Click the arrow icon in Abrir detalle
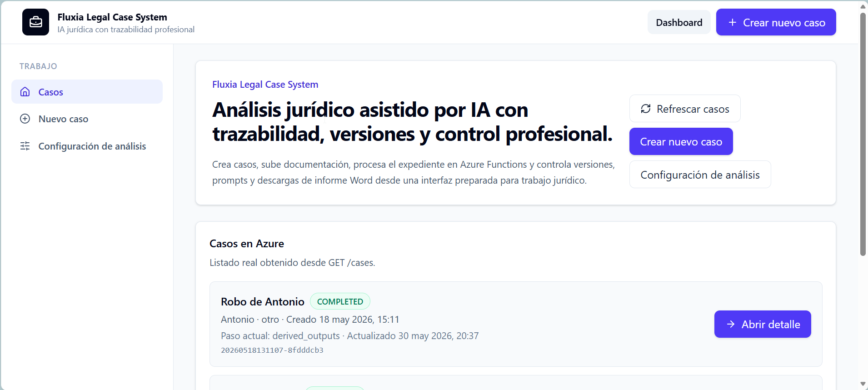Screen dimensions: 868x390 pos(731,324)
